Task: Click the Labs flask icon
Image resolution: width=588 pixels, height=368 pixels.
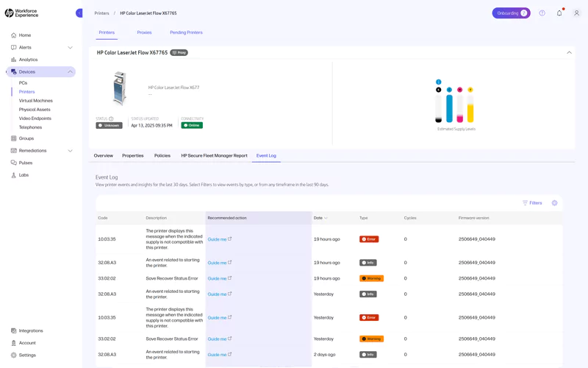Action: click(x=13, y=175)
